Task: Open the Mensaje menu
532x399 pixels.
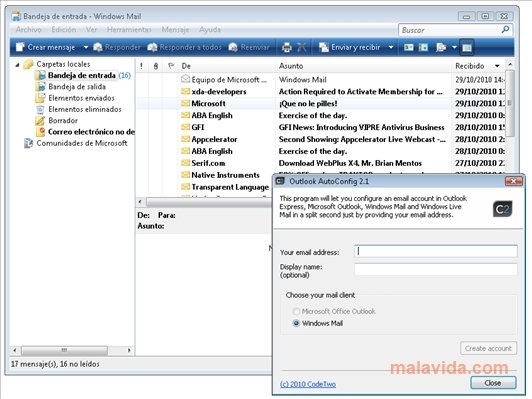Action: (175, 30)
